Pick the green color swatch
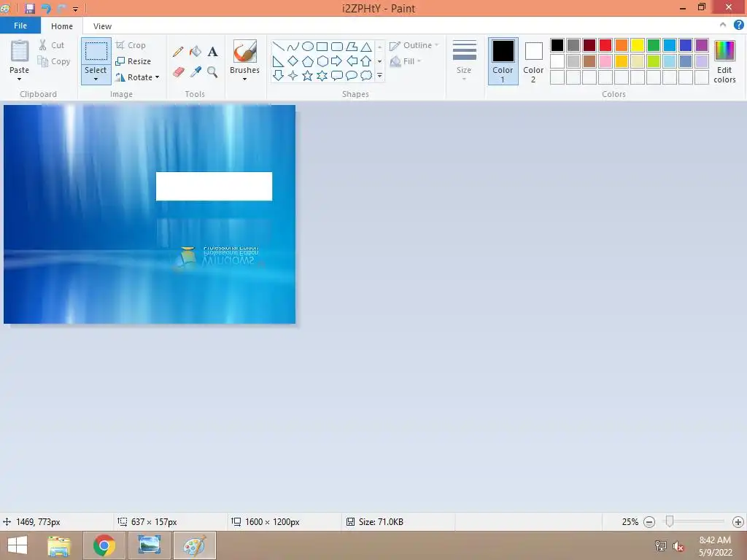Image resolution: width=747 pixels, height=560 pixels. point(653,45)
